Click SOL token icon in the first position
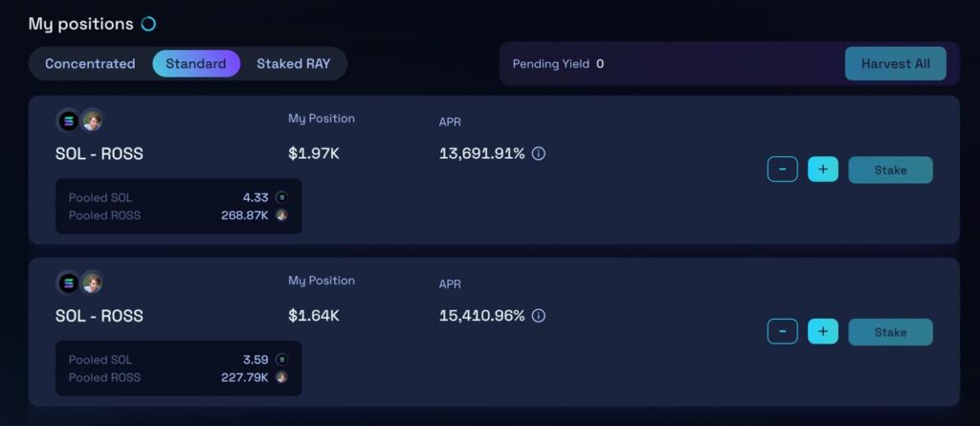980x426 pixels. (x=68, y=121)
